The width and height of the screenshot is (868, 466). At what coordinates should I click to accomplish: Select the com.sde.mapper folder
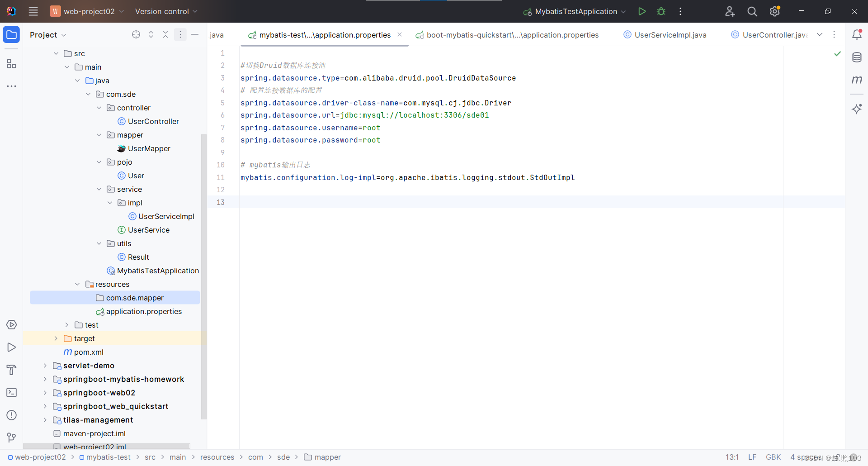[115, 298]
